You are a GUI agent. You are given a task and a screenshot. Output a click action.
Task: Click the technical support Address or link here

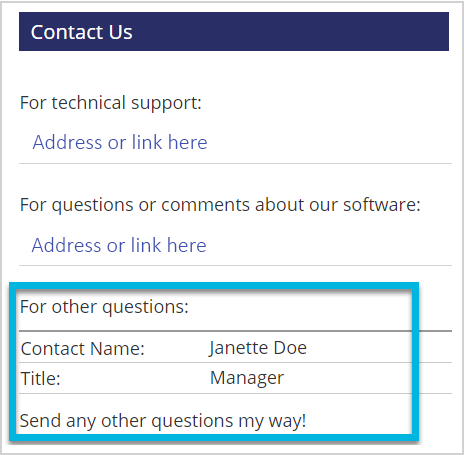click(120, 142)
